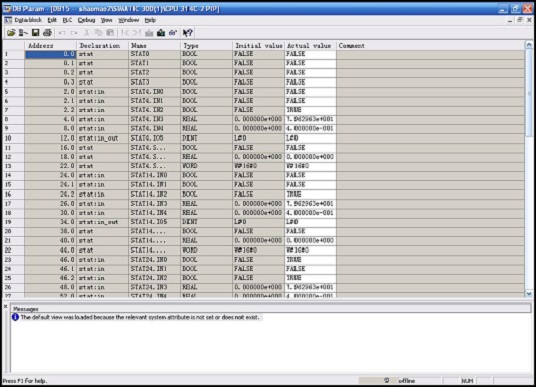Click the default view info message text
Viewport: 536px width, 387px height.
140,317
